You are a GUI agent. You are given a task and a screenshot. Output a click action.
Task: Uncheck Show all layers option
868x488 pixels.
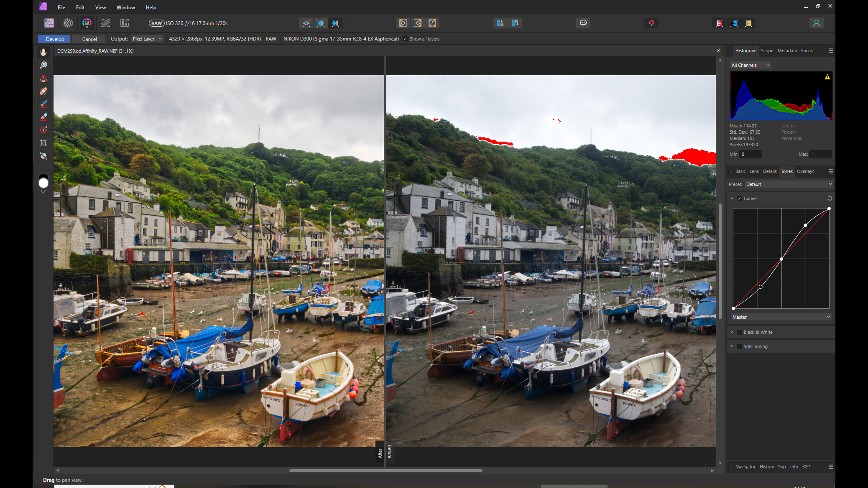[405, 39]
